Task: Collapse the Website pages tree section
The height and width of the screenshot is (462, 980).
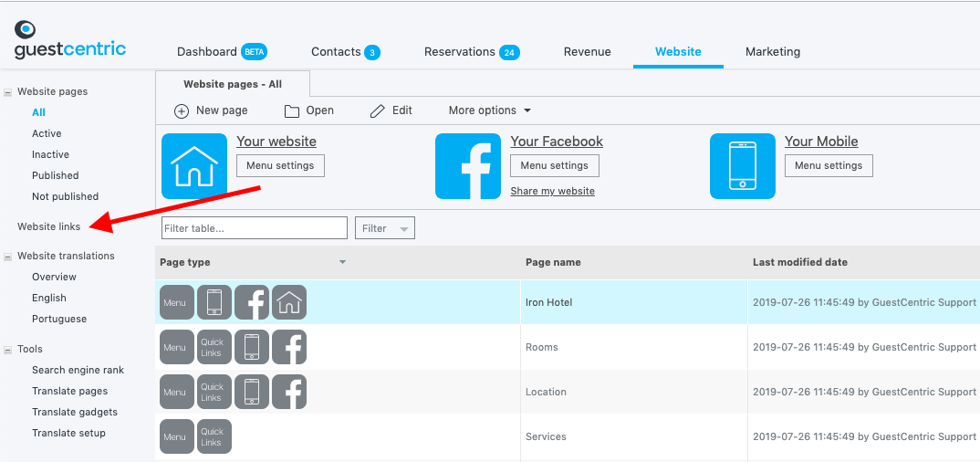Action: [x=8, y=92]
